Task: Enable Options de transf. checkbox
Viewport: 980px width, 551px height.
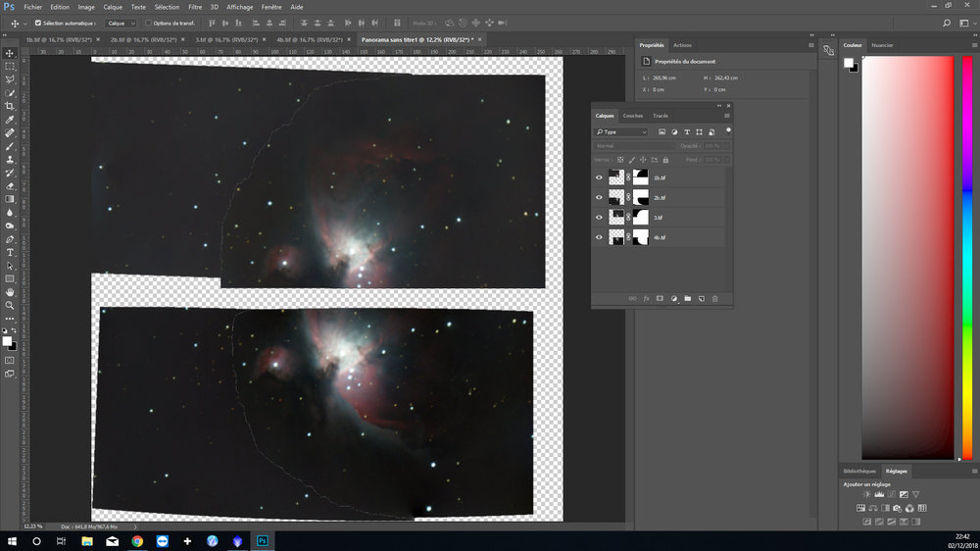Action: pos(148,24)
